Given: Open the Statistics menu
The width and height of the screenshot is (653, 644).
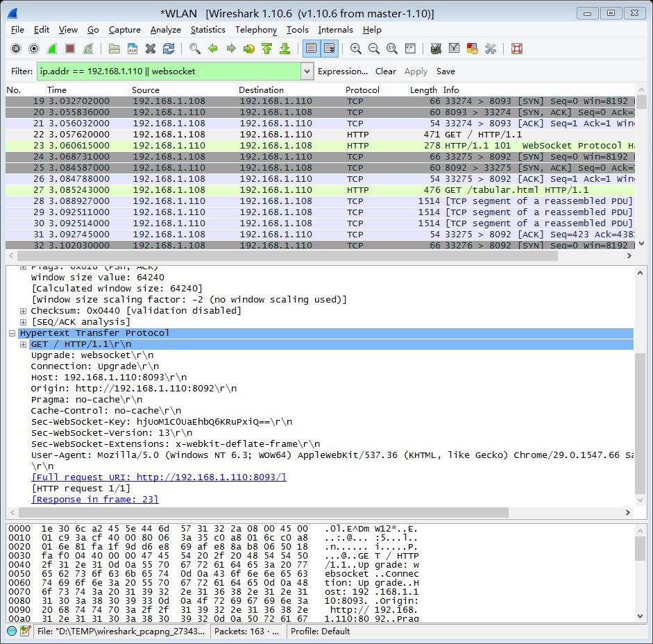Looking at the screenshot, I should point(207,30).
